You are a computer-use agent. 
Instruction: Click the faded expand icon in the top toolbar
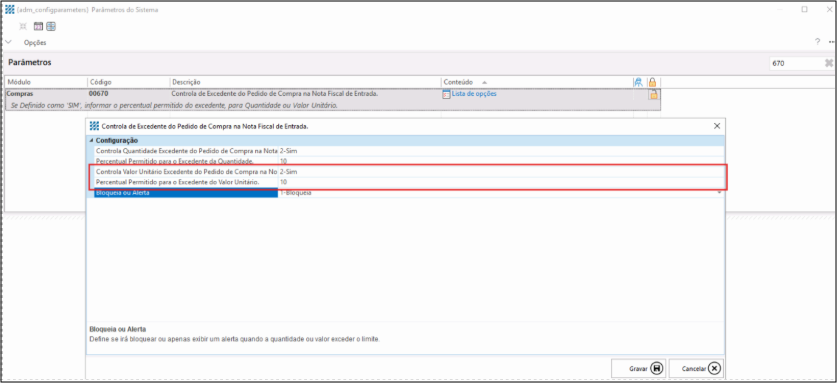[23, 26]
